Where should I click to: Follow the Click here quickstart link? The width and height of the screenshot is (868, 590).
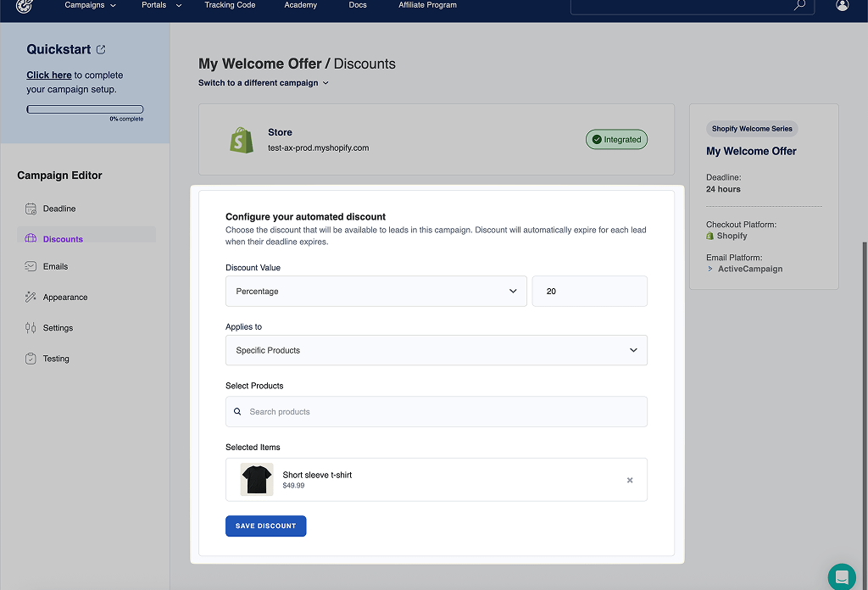pos(49,75)
